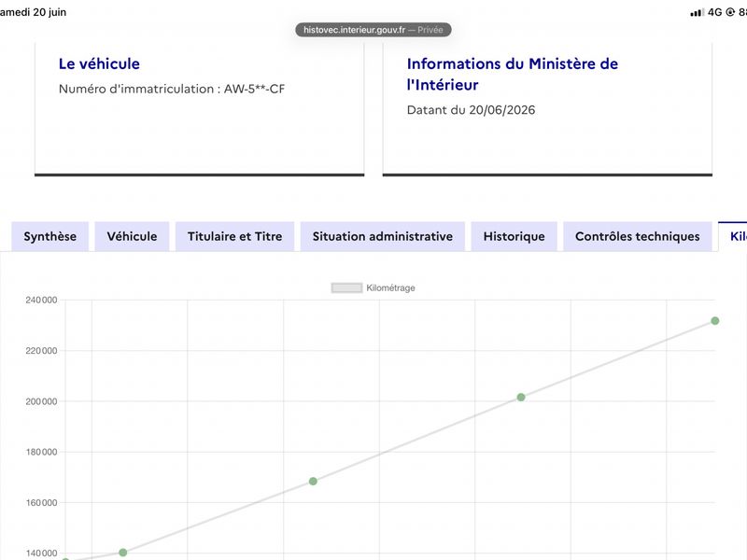Screen dimensions: 747x560
Task: Click the chart point near 232000 km
Action: tap(714, 321)
